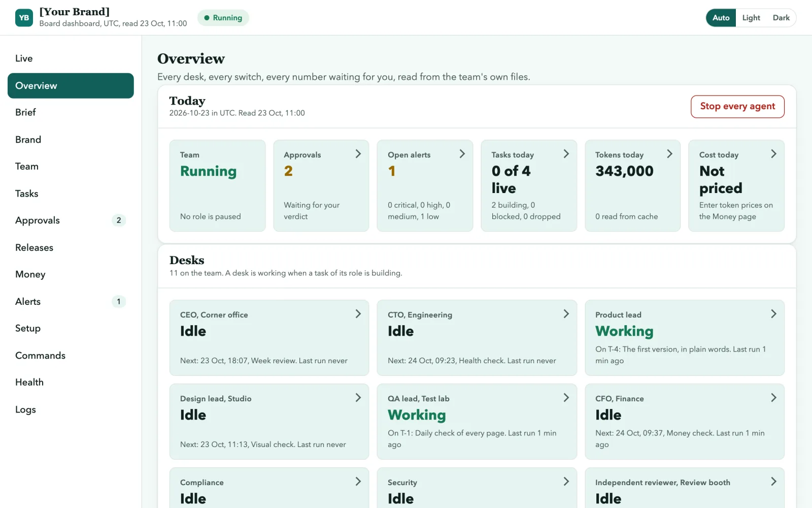Click '0 critical, 0 high, 0 medium, 1 low'
The width and height of the screenshot is (812, 508).
(x=419, y=211)
